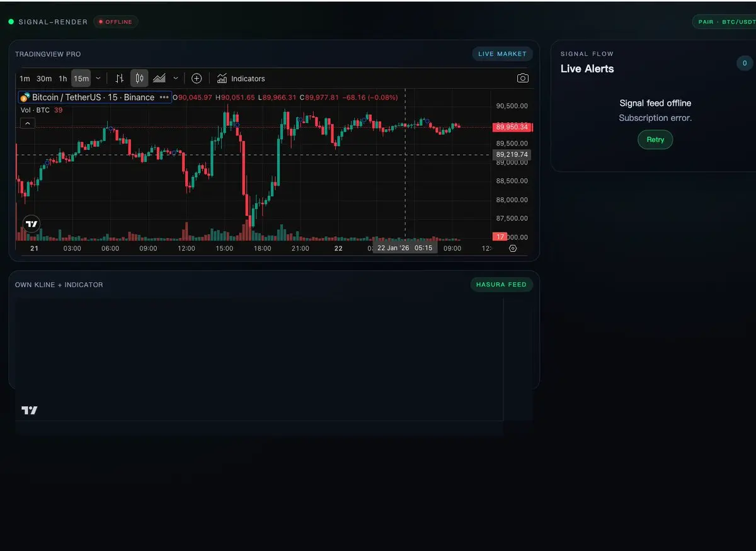Open the Indicators menu
The height and width of the screenshot is (551, 756).
point(241,79)
